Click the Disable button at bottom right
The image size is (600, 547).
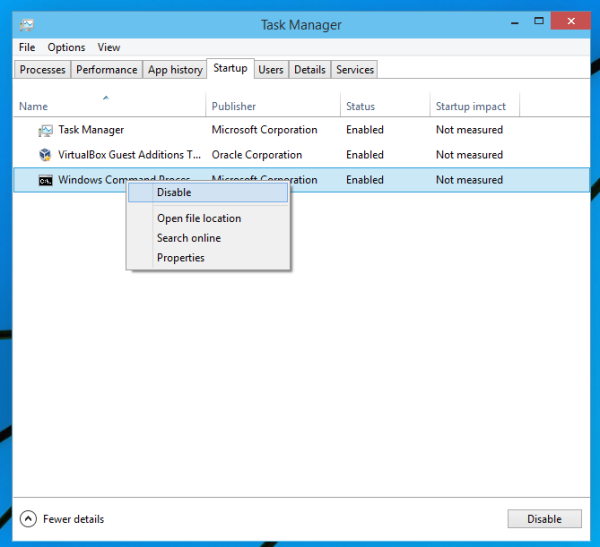[545, 519]
